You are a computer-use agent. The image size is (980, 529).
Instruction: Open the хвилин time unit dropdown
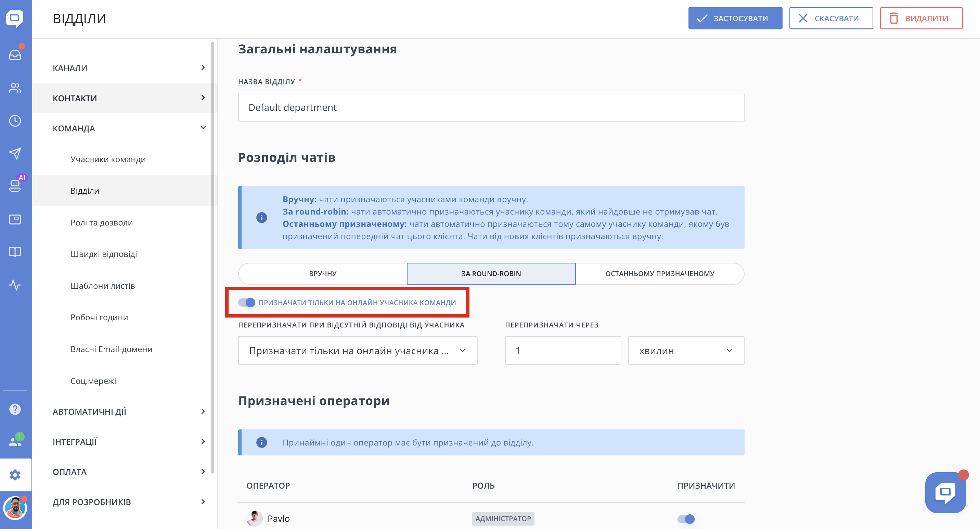(686, 351)
